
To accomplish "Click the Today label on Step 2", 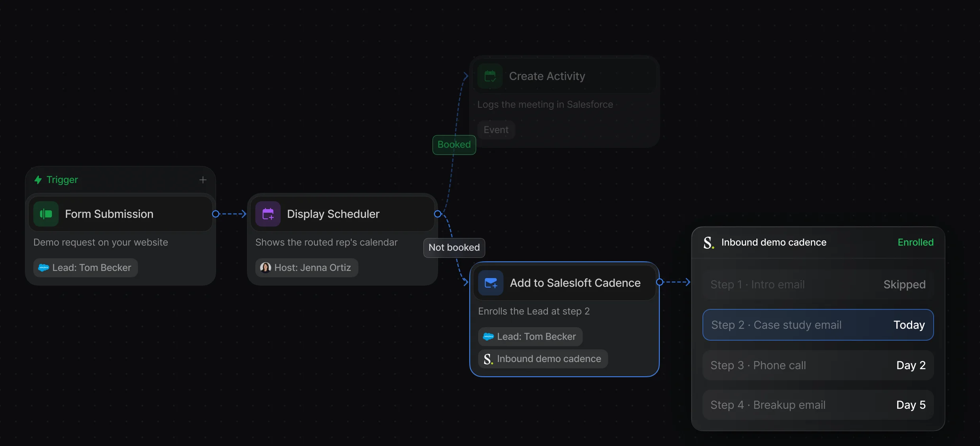I will [909, 325].
